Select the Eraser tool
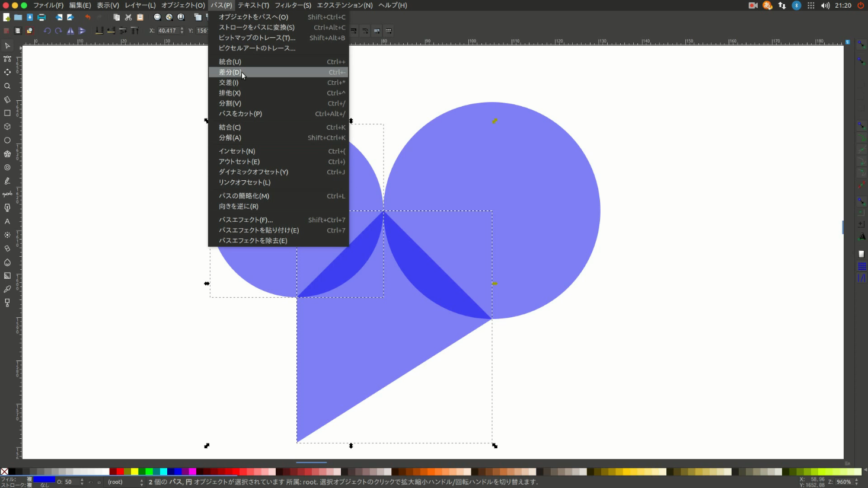Viewport: 868px width, 488px height. tap(7, 248)
